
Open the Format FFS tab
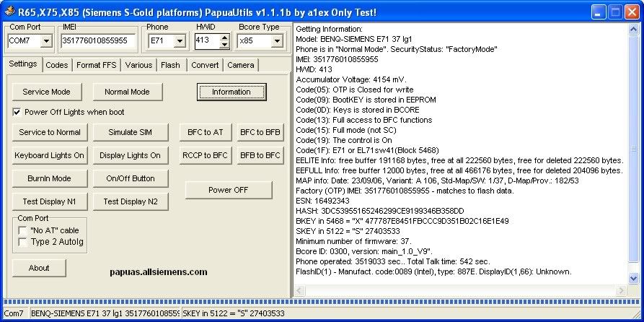coord(96,65)
